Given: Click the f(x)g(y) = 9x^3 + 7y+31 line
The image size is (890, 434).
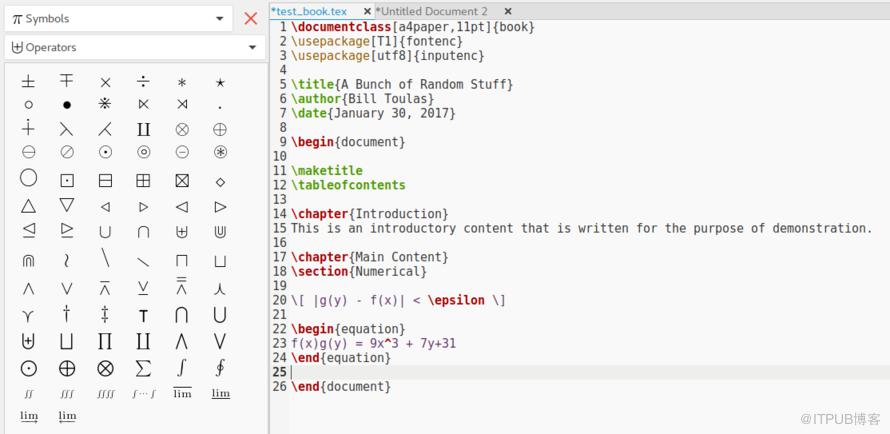Looking at the screenshot, I should click(373, 344).
